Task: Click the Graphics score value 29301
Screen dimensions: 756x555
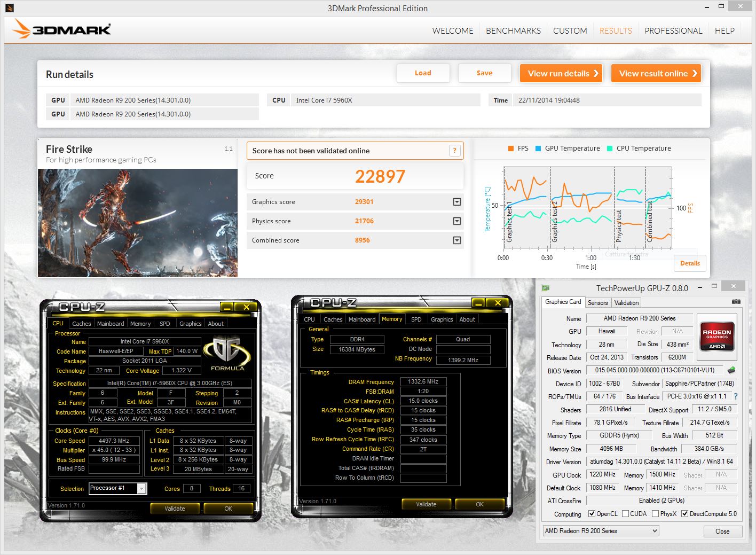Action: point(364,202)
